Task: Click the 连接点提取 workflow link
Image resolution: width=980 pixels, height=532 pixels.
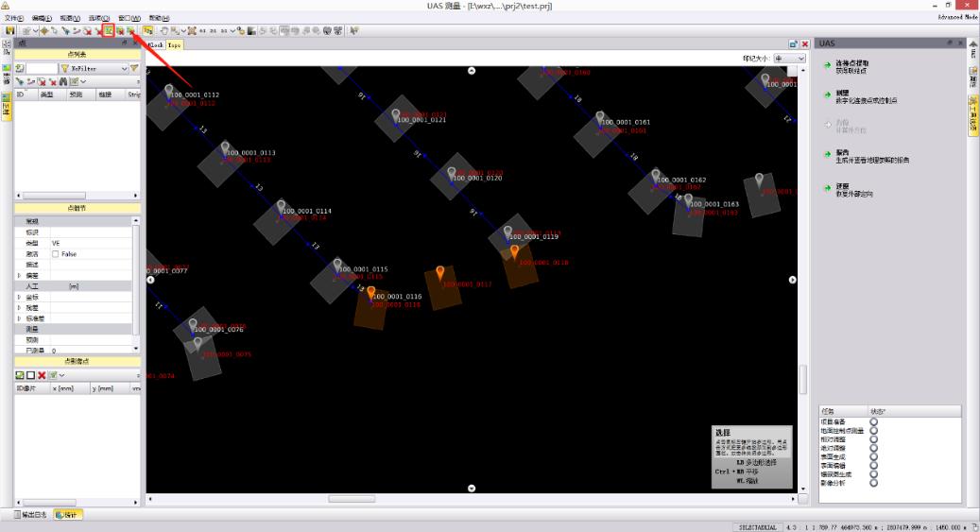Action: point(854,62)
